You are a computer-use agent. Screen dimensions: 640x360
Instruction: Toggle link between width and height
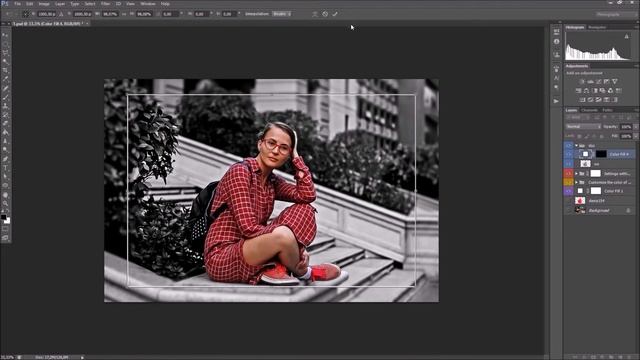click(x=124, y=14)
